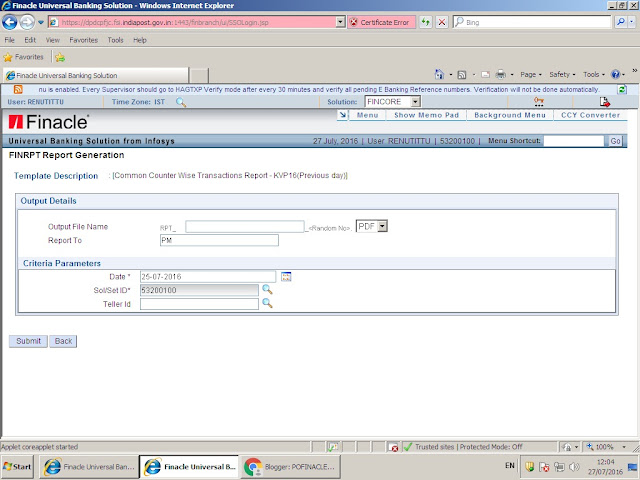Screen dimensions: 640x480
Task: Expand the Safety dropdown menu
Action: pyautogui.click(x=562, y=75)
